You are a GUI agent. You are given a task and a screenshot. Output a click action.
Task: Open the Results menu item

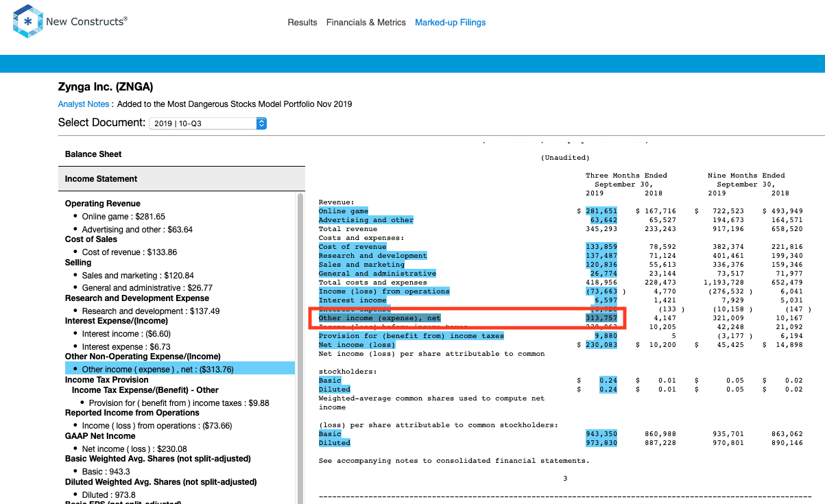click(302, 23)
